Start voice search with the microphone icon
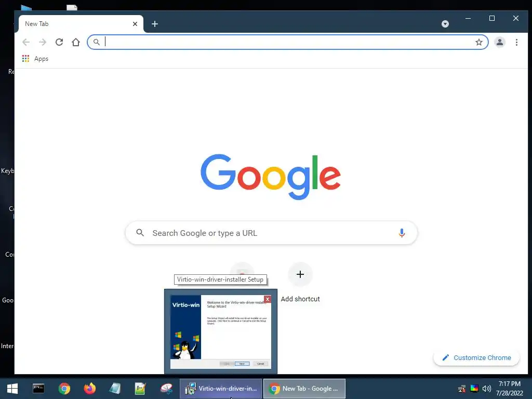Image resolution: width=532 pixels, height=399 pixels. click(x=402, y=233)
